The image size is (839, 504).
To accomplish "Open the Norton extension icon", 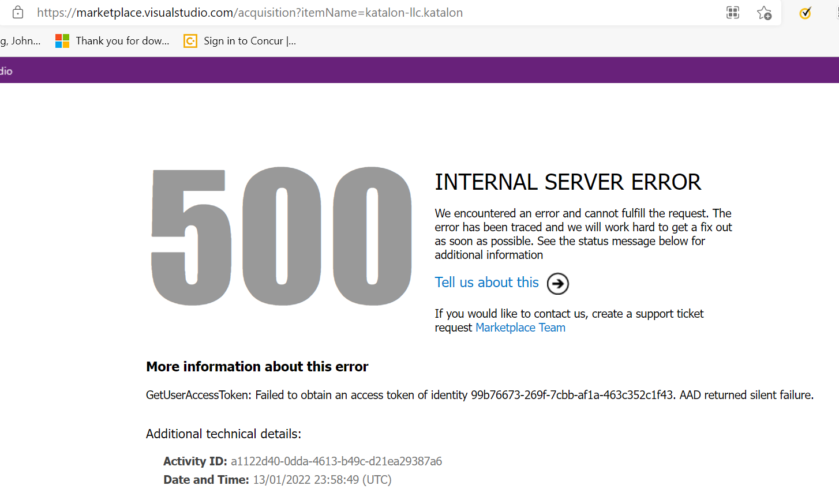I will pos(805,13).
